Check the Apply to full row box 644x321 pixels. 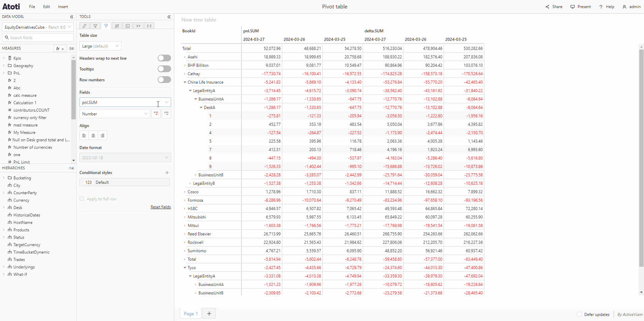pos(82,199)
